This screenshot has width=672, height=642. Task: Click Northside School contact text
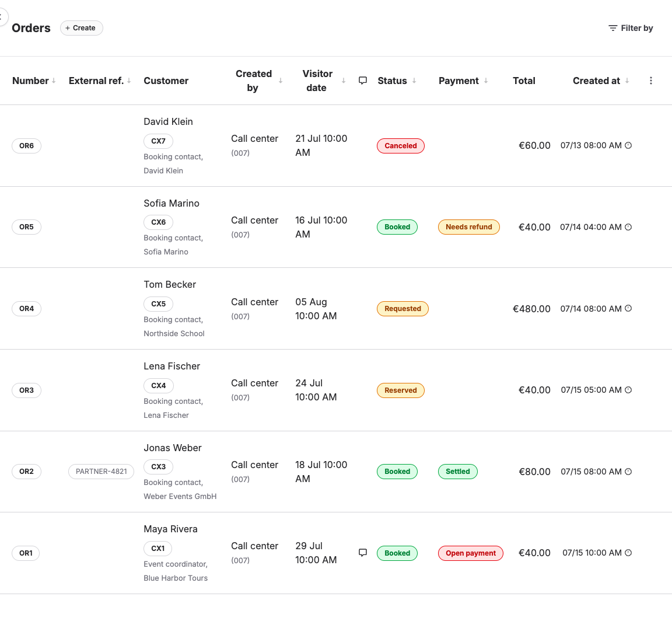point(174,334)
